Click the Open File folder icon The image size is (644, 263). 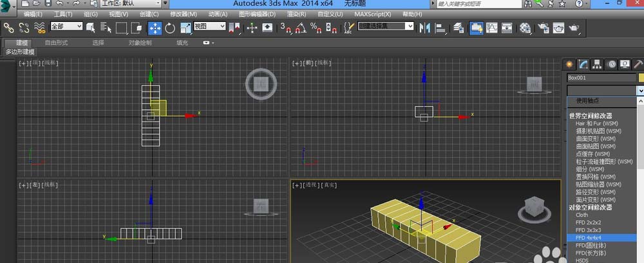point(37,4)
